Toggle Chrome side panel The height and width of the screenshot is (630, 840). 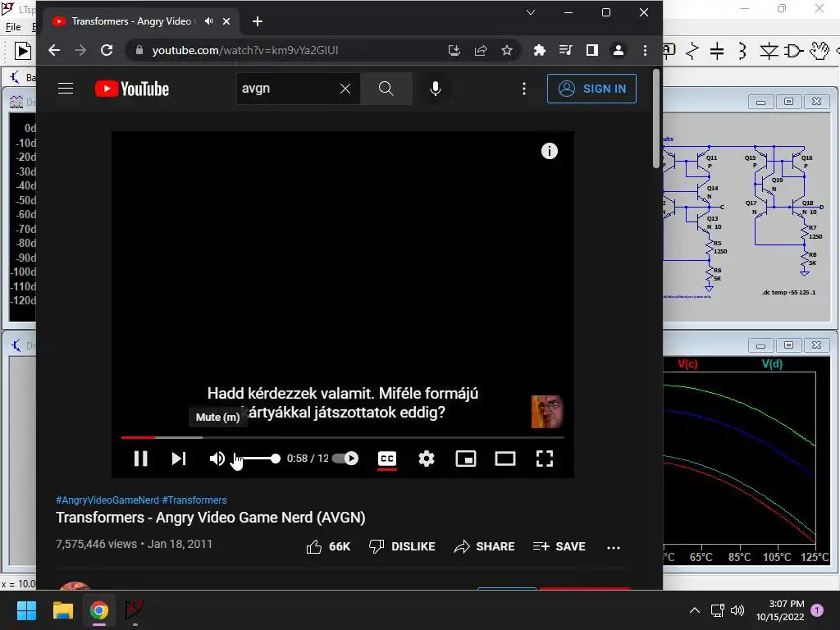(592, 50)
